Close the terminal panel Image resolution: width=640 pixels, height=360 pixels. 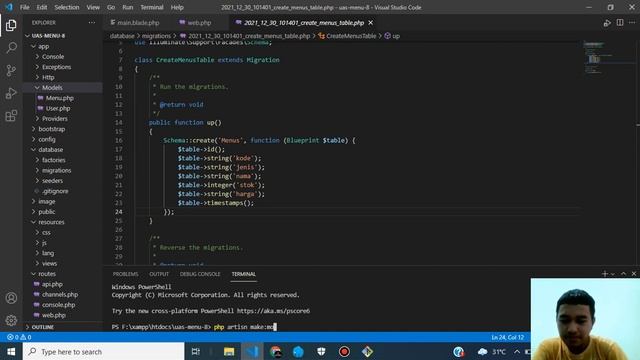[x=634, y=274]
